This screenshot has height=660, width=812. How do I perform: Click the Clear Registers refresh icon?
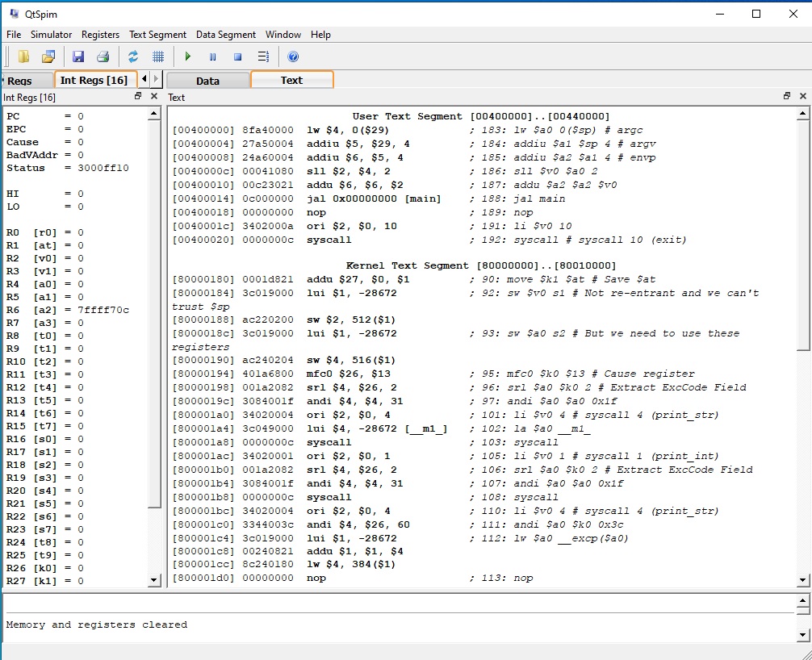click(133, 56)
